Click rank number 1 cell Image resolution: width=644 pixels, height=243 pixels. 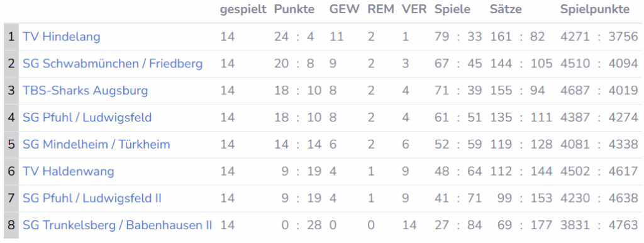[11, 37]
